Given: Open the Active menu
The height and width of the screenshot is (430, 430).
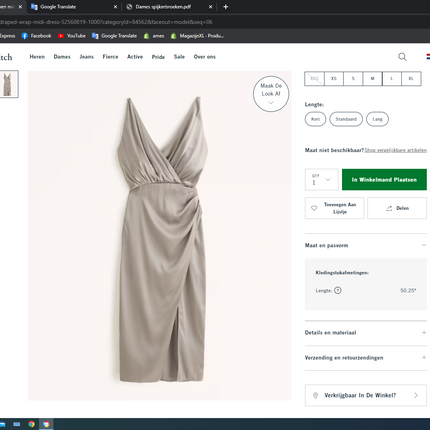Looking at the screenshot, I should [135, 57].
